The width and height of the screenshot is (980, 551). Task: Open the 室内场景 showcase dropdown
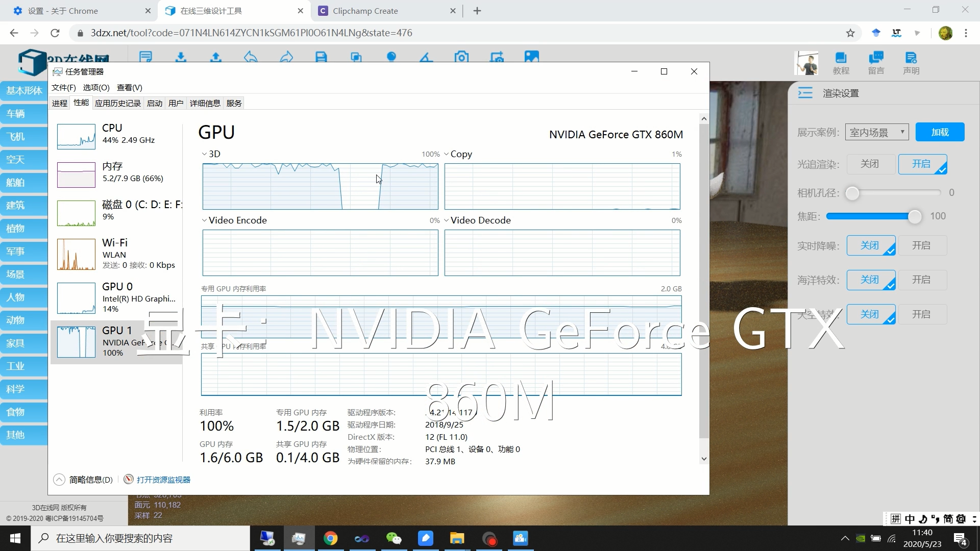coord(876,132)
